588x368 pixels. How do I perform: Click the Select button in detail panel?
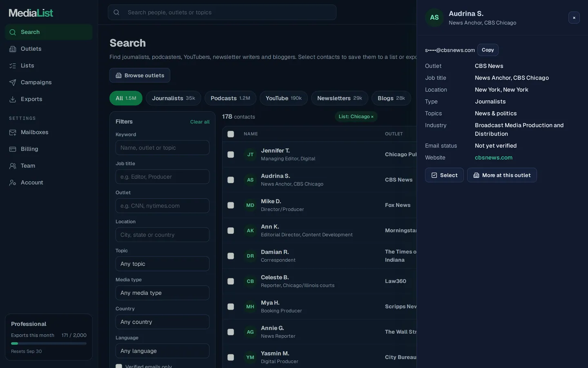[444, 175]
